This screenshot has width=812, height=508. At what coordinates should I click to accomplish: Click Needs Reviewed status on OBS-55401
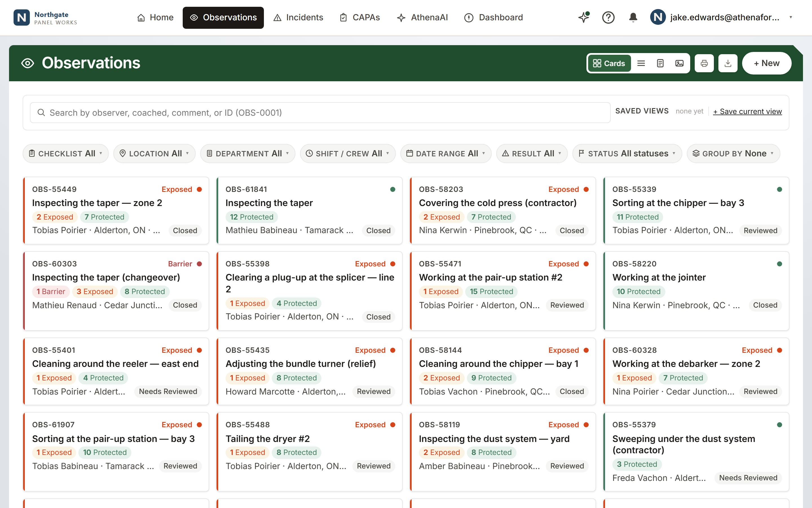point(168,391)
